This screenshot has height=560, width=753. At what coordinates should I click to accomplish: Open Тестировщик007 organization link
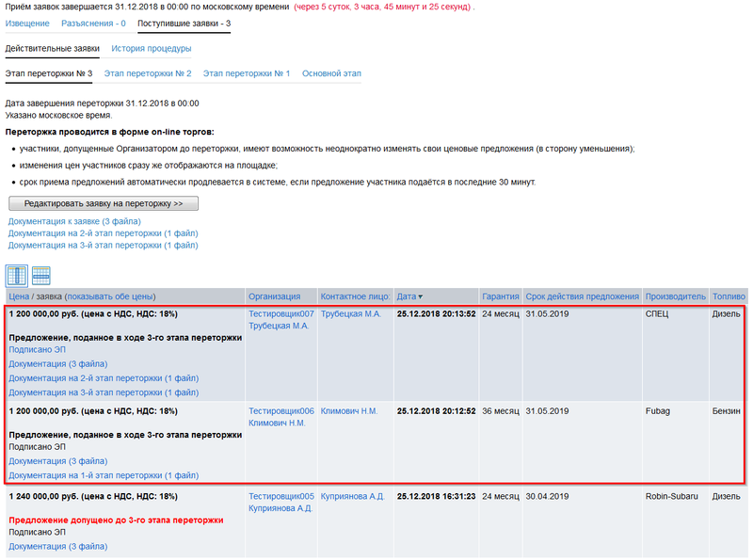tap(281, 314)
